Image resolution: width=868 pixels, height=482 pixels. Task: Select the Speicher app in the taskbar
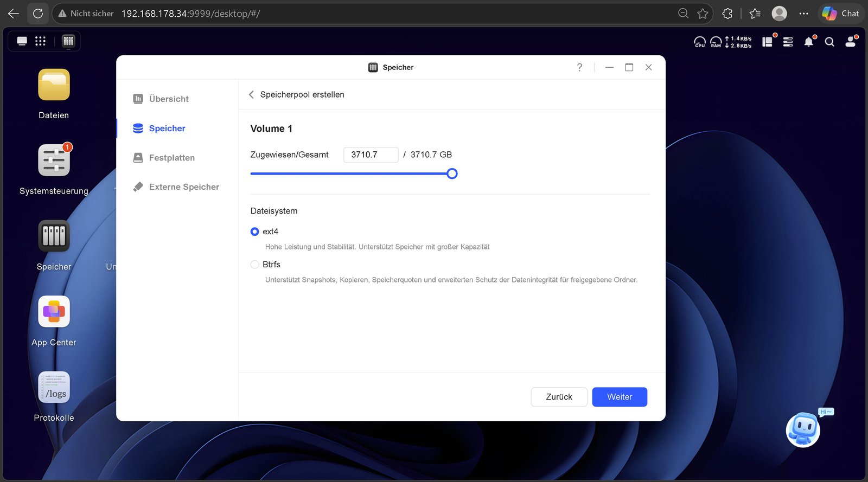(x=68, y=41)
